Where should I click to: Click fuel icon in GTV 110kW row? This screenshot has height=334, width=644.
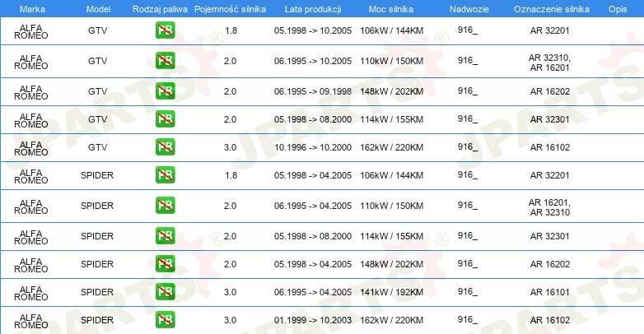(165, 60)
